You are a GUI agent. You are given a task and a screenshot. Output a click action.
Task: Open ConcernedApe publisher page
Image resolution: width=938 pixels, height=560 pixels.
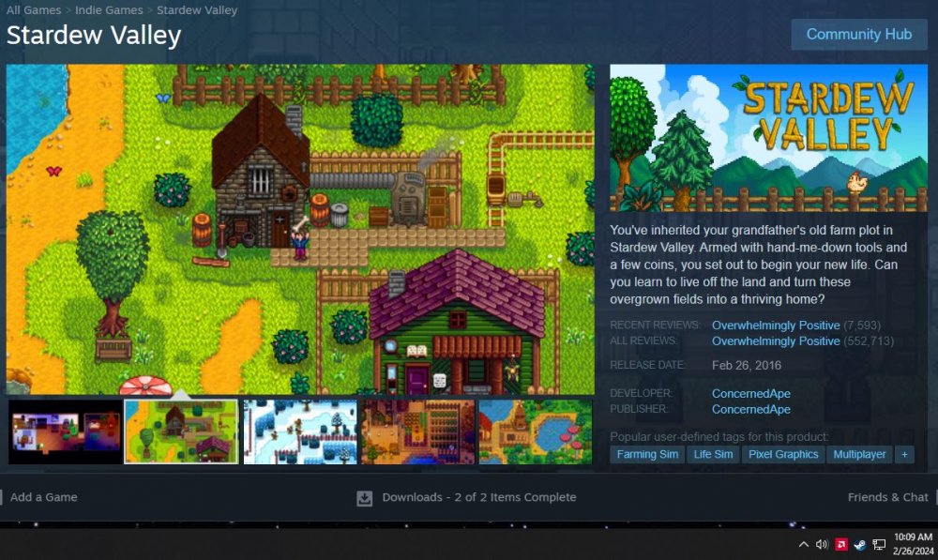tap(750, 409)
